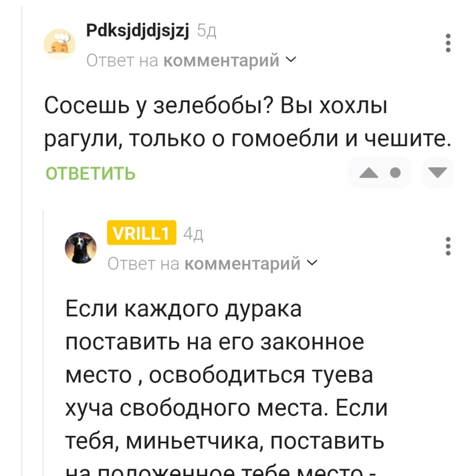Screen dimensions: 468x476
Task: Open the VRILL1 username badge
Action: [x=141, y=233]
